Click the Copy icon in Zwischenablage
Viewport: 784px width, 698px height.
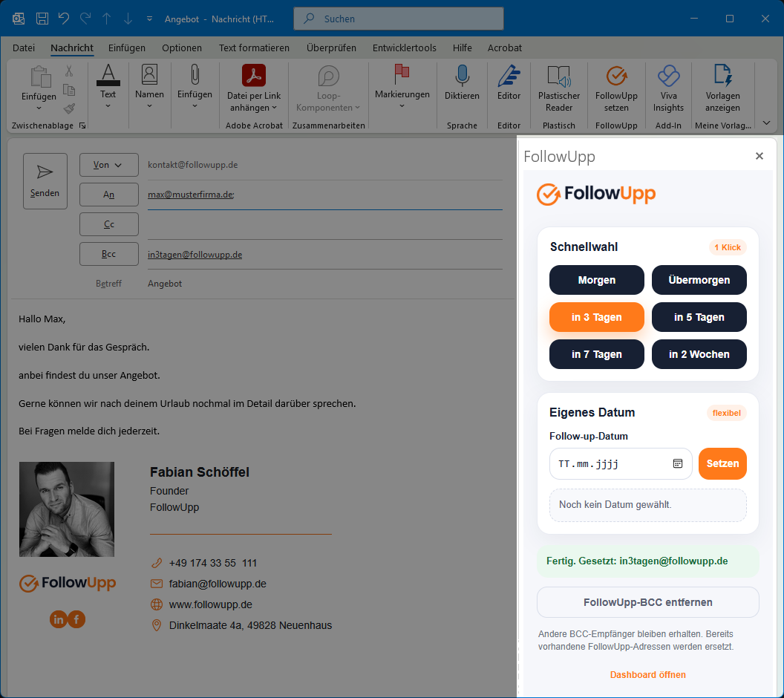[69, 90]
